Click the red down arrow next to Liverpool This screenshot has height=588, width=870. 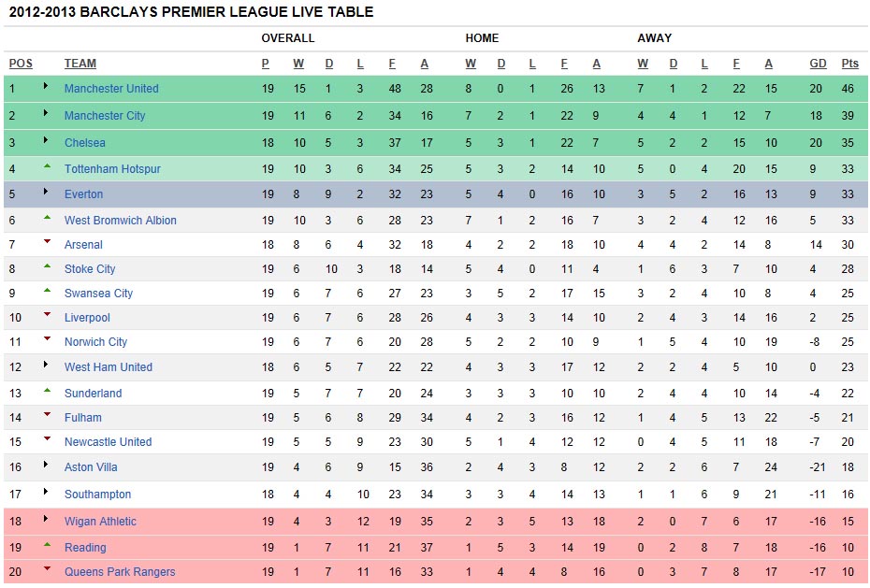click(x=47, y=314)
